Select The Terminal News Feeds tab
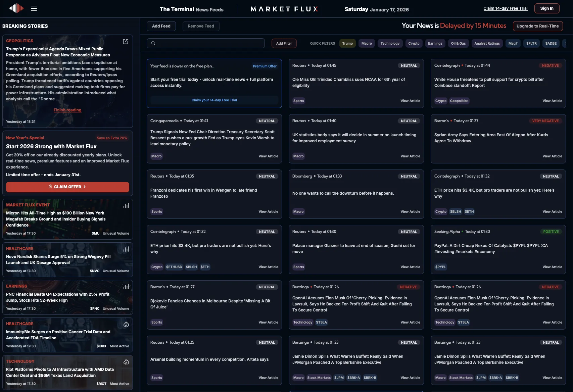The width and height of the screenshot is (573, 392). tap(191, 9)
